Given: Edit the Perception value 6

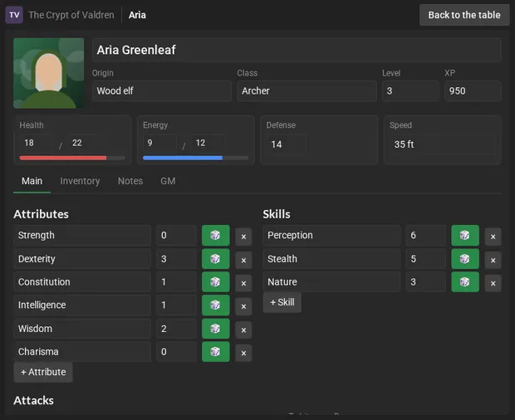Looking at the screenshot, I should coord(426,235).
